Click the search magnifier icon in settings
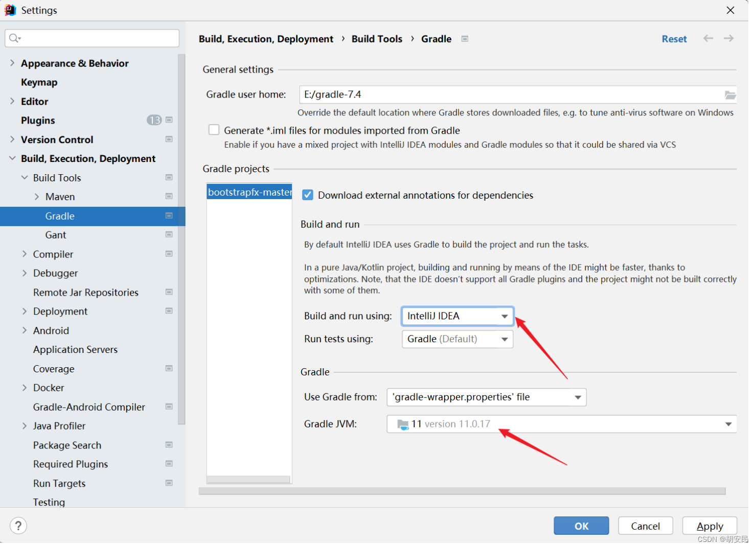Screen dimensions: 756x548 (x=14, y=38)
